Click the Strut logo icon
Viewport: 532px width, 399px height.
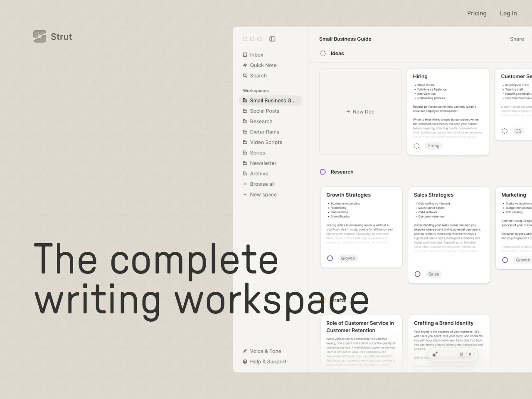click(x=39, y=37)
